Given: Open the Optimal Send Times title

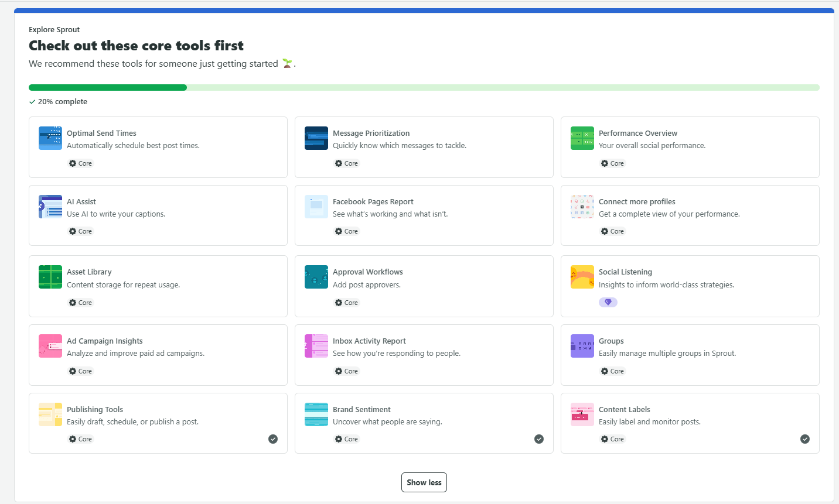Looking at the screenshot, I should tap(101, 133).
